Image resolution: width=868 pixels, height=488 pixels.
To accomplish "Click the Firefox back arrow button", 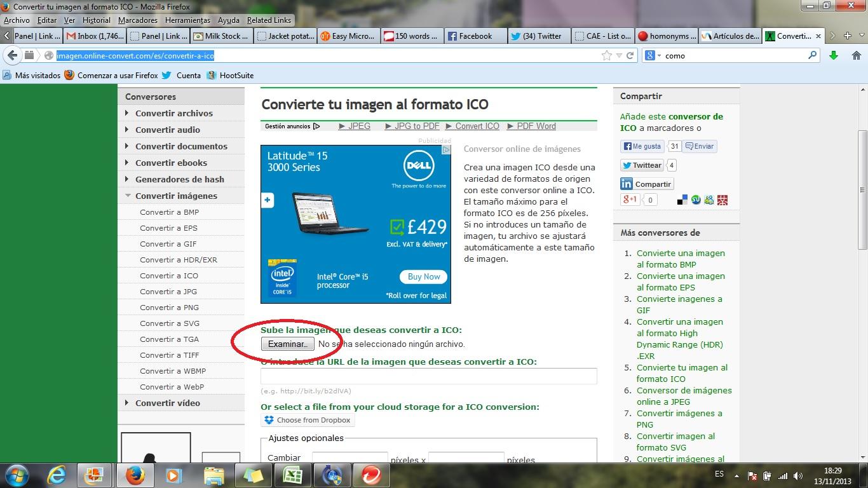I will point(12,55).
